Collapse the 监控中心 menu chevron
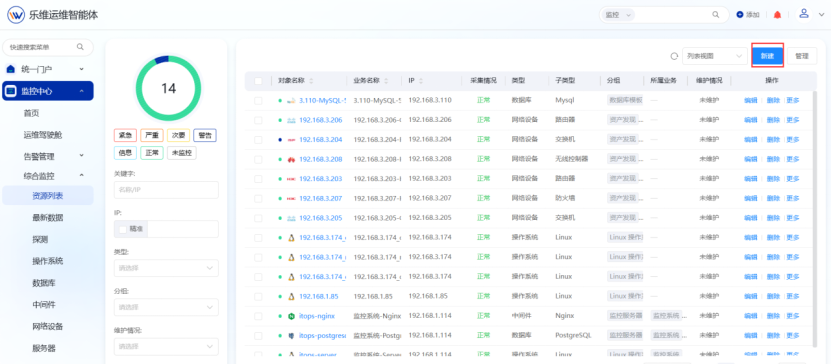This screenshot has height=364, width=831. (x=82, y=91)
